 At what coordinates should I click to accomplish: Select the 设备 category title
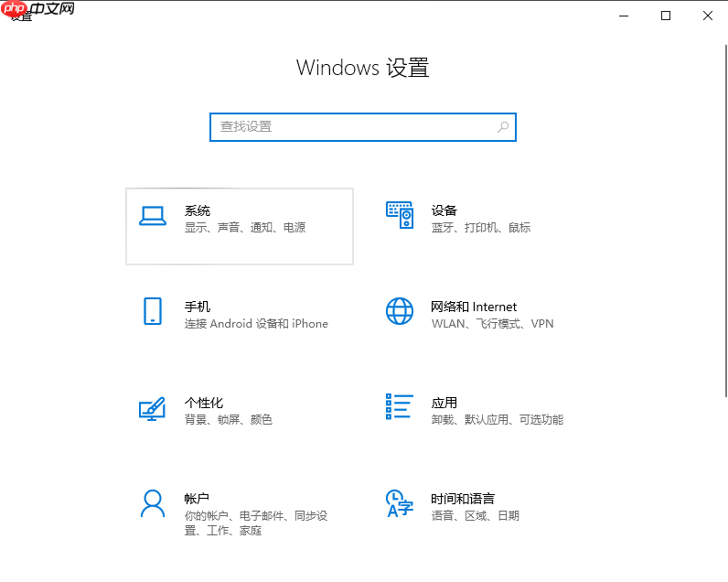pos(444,210)
